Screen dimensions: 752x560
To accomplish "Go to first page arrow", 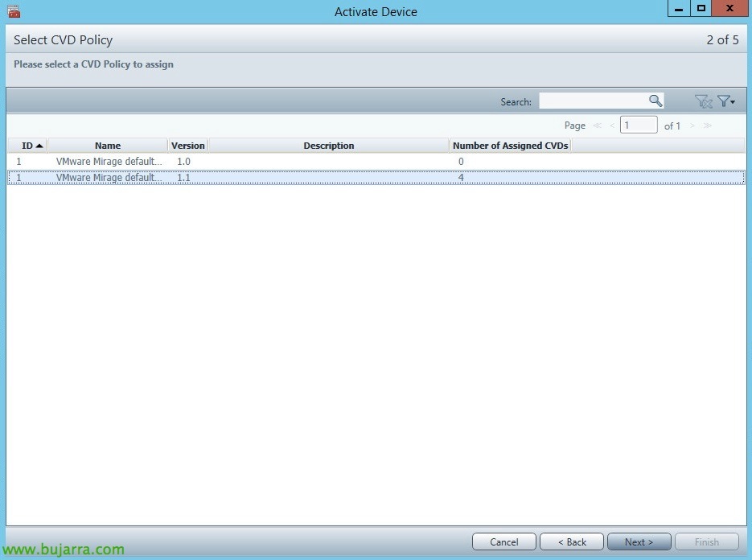I will click(597, 126).
